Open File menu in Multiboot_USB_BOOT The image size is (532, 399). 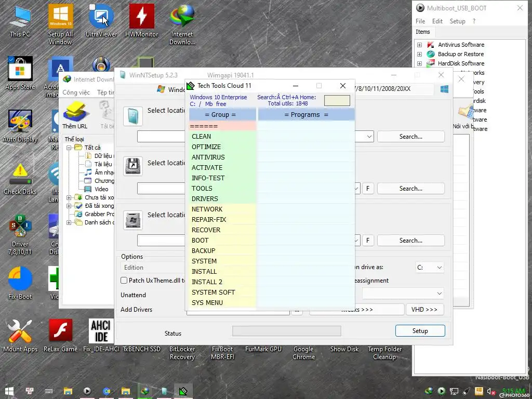pos(420,21)
